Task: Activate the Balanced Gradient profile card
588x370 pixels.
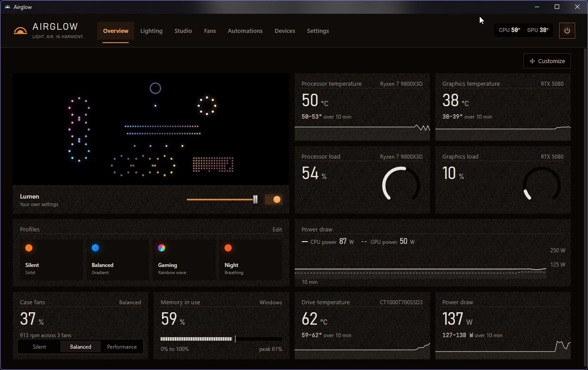Action: [x=118, y=260]
